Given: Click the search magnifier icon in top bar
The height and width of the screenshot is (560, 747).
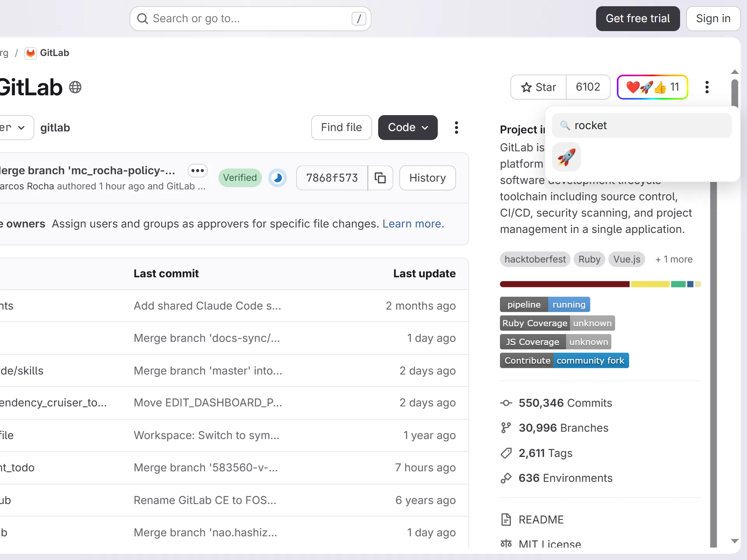Looking at the screenshot, I should point(142,19).
